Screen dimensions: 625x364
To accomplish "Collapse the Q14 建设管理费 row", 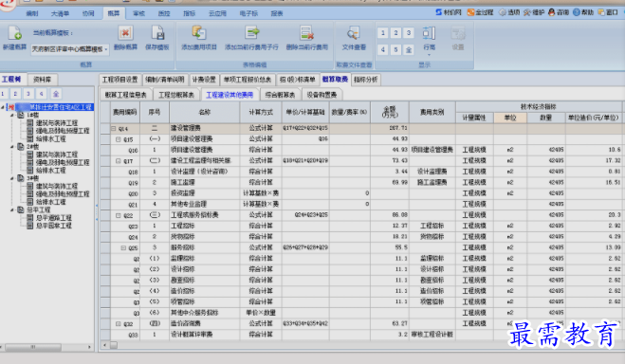I will 113,129.
